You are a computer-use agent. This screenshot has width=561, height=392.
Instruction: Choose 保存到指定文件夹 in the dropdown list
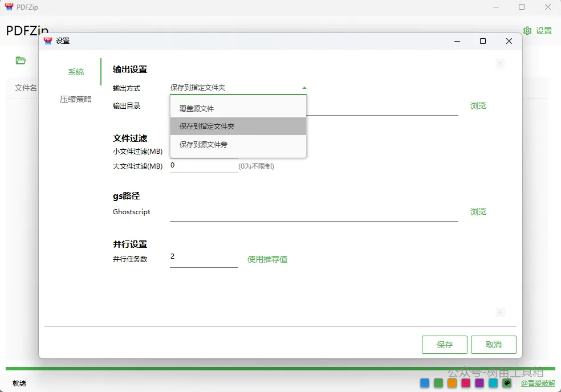coord(238,126)
